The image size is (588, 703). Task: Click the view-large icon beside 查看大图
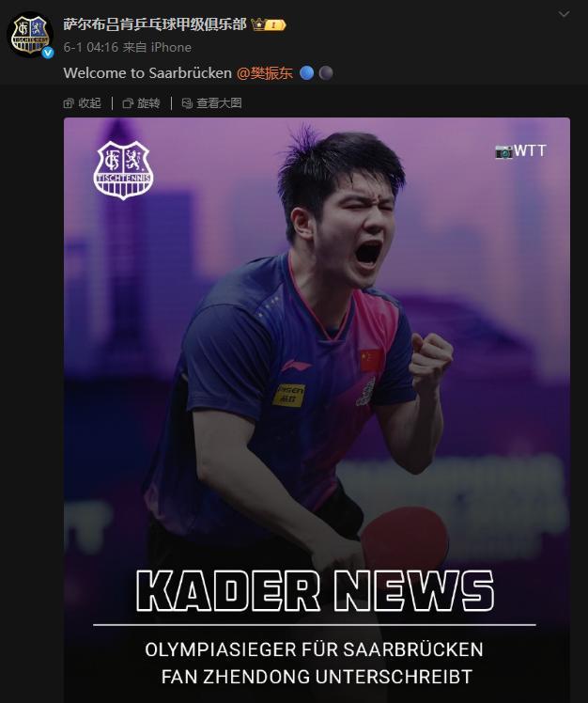(187, 103)
